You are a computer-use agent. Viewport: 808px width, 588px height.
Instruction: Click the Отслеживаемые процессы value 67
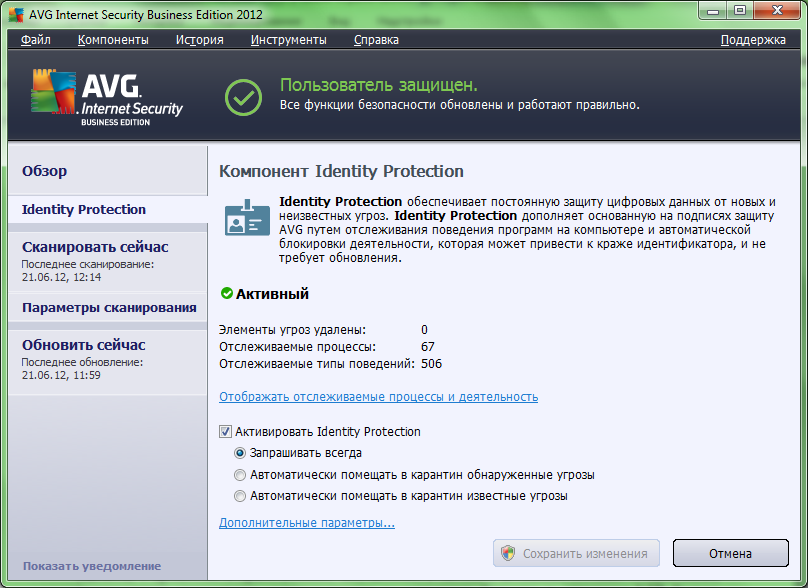coord(428,347)
